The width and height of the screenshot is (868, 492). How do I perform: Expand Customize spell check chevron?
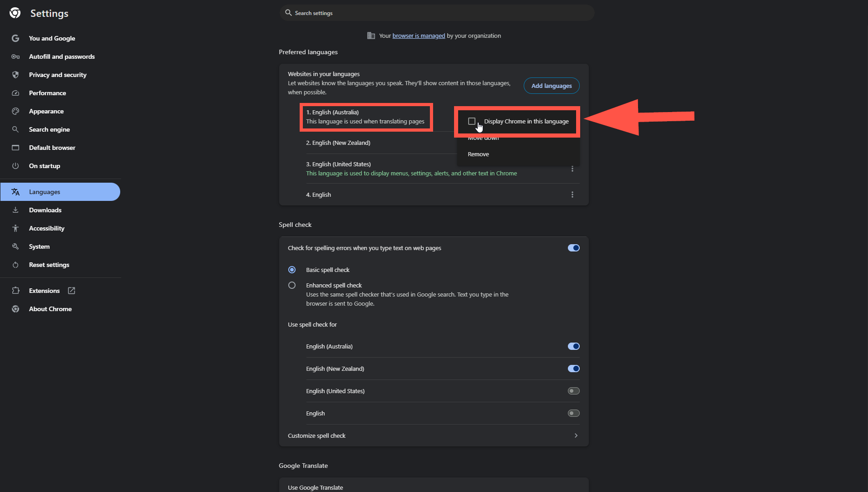click(x=576, y=436)
